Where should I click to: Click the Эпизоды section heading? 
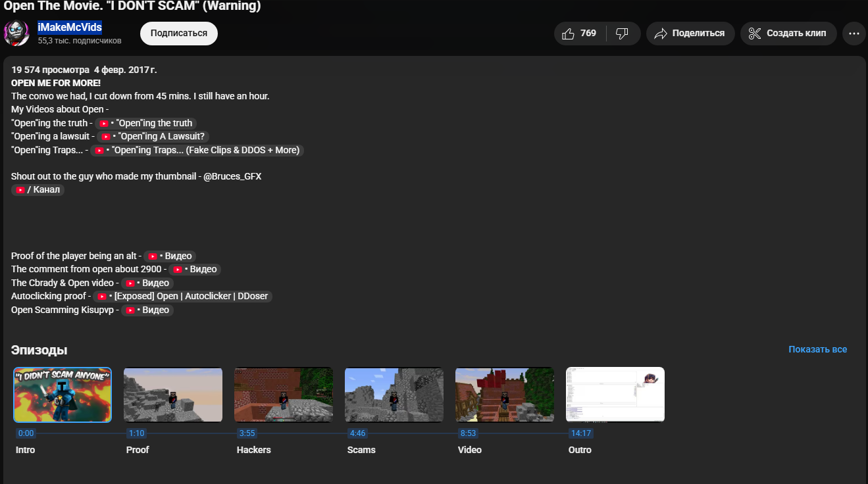[39, 350]
